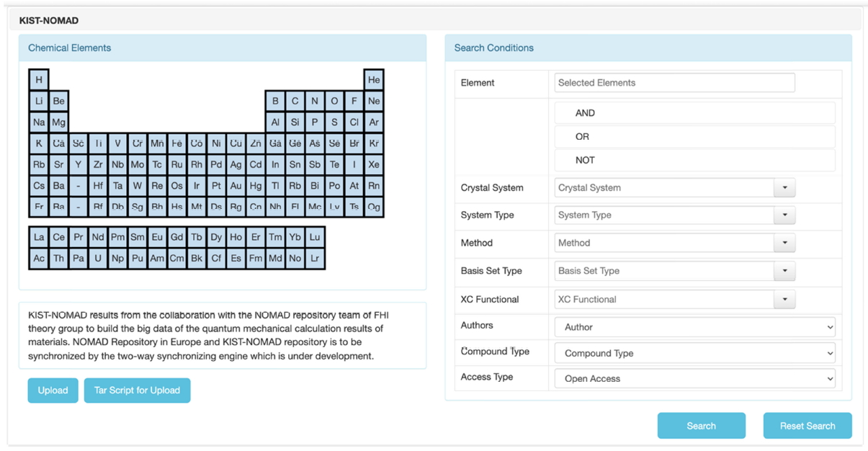Click the Uranium (U) element tile
The width and height of the screenshot is (868, 451).
[x=98, y=258]
